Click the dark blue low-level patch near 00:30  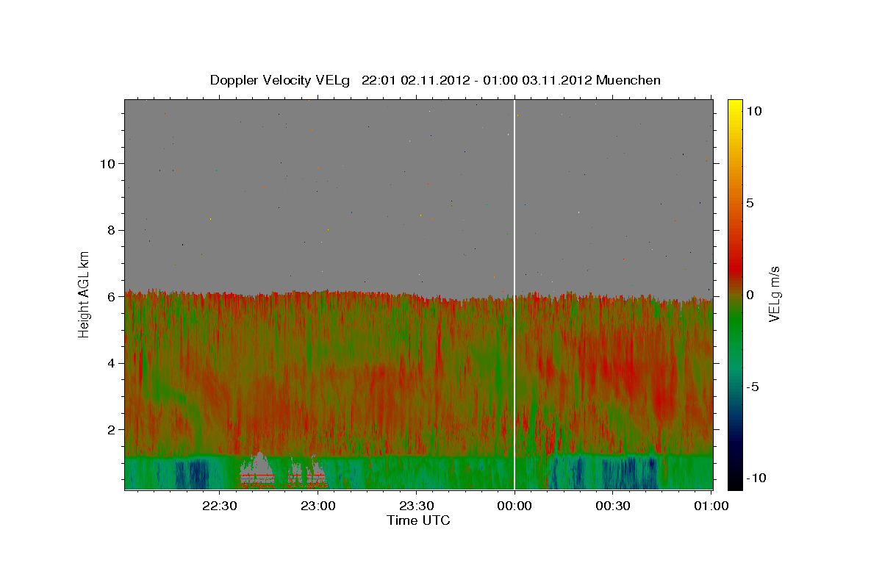(628, 473)
